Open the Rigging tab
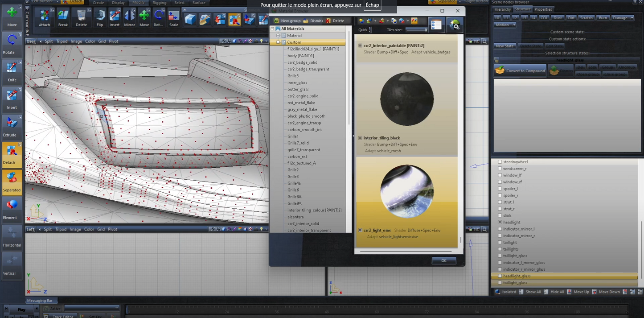The height and width of the screenshot is (318, 644). 159,3
